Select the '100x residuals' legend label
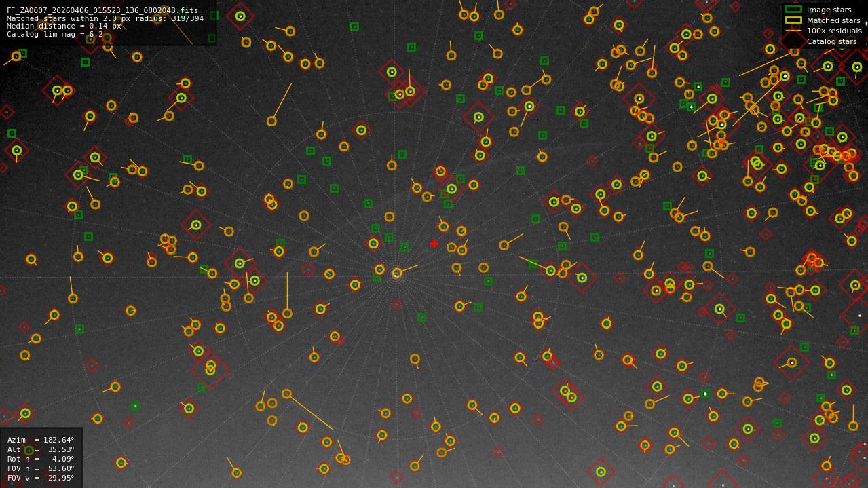Viewport: 868px width, 488px height. (x=834, y=31)
